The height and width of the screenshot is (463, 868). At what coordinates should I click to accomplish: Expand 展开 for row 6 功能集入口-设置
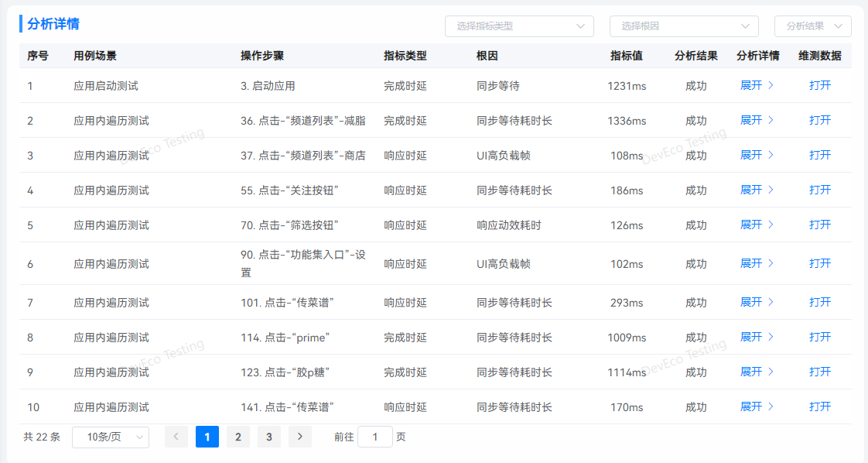tap(757, 263)
